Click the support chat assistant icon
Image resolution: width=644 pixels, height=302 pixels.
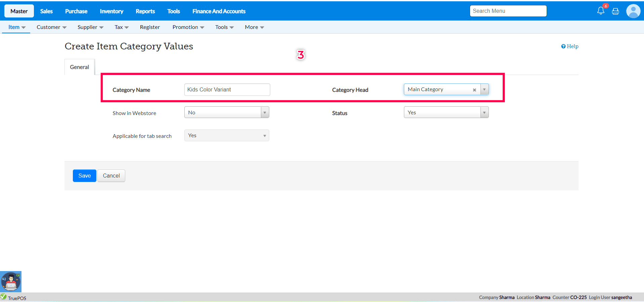coord(11,281)
